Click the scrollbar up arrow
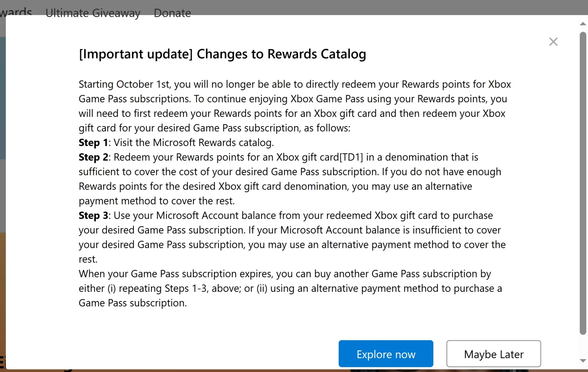Screen dimensions: 588x372 (583, 24)
